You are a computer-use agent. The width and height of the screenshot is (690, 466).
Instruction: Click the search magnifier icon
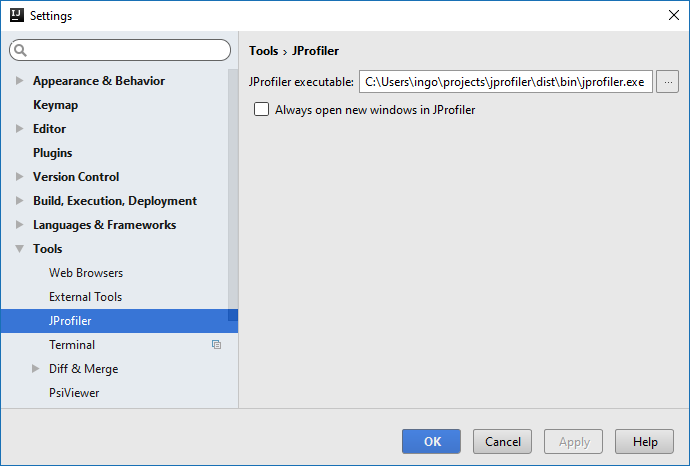[20, 51]
